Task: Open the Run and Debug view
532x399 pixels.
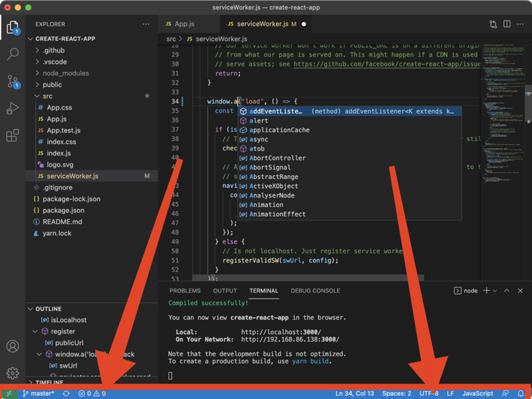Action: (x=13, y=109)
